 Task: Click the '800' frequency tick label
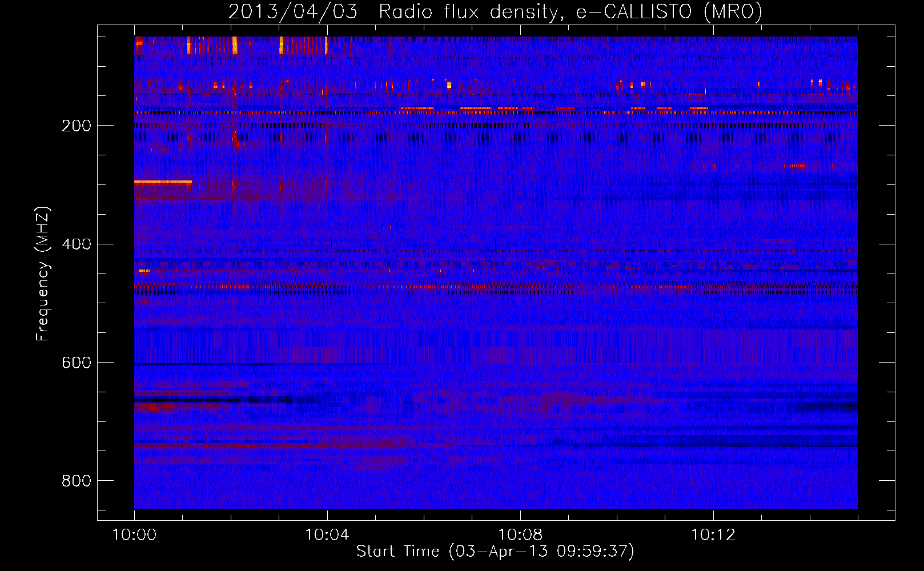click(x=77, y=481)
